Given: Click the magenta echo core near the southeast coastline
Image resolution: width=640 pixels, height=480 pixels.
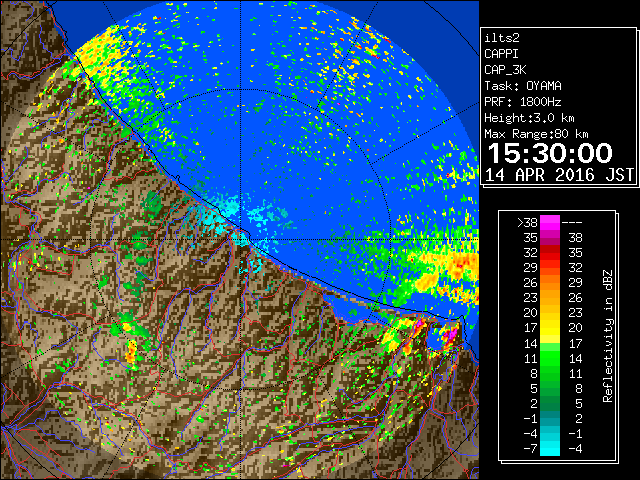Looking at the screenshot, I should coord(451,334).
